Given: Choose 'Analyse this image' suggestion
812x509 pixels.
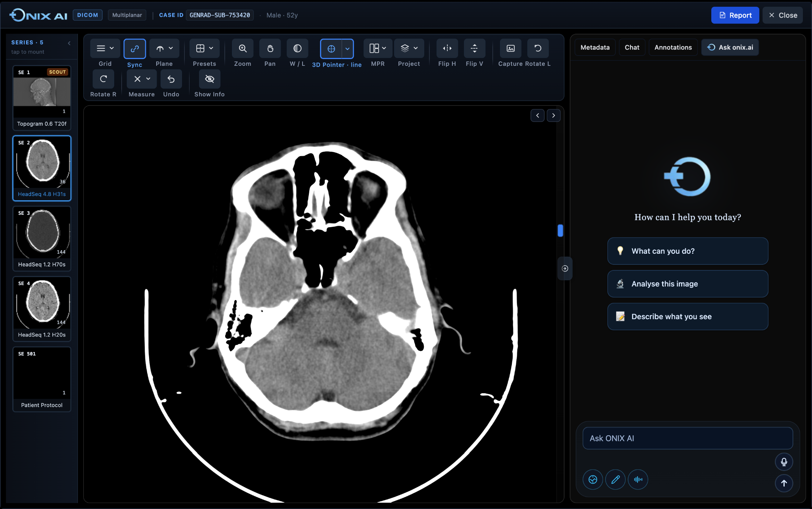Looking at the screenshot, I should [x=688, y=284].
